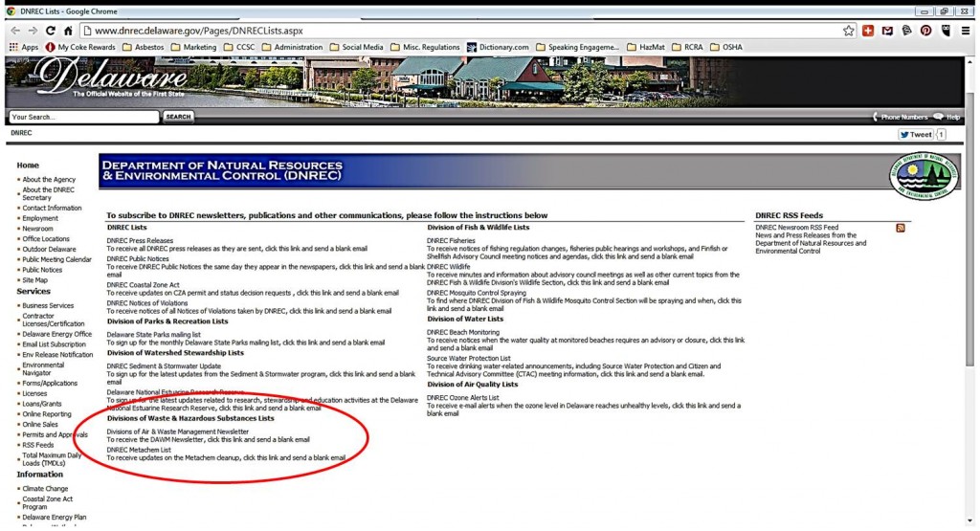Open Outdoor Delaware sidebar link
This screenshot has width=980, height=531.
click(x=49, y=250)
